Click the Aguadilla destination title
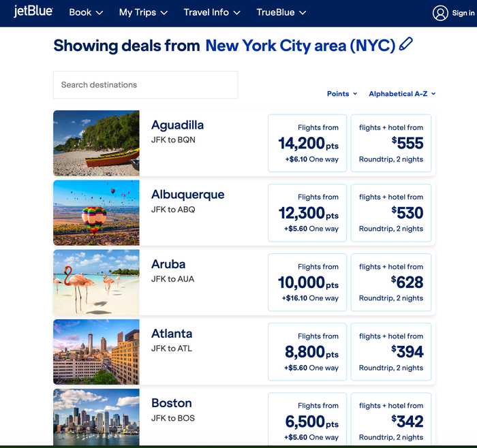Image resolution: width=477 pixels, height=448 pixels. [177, 125]
